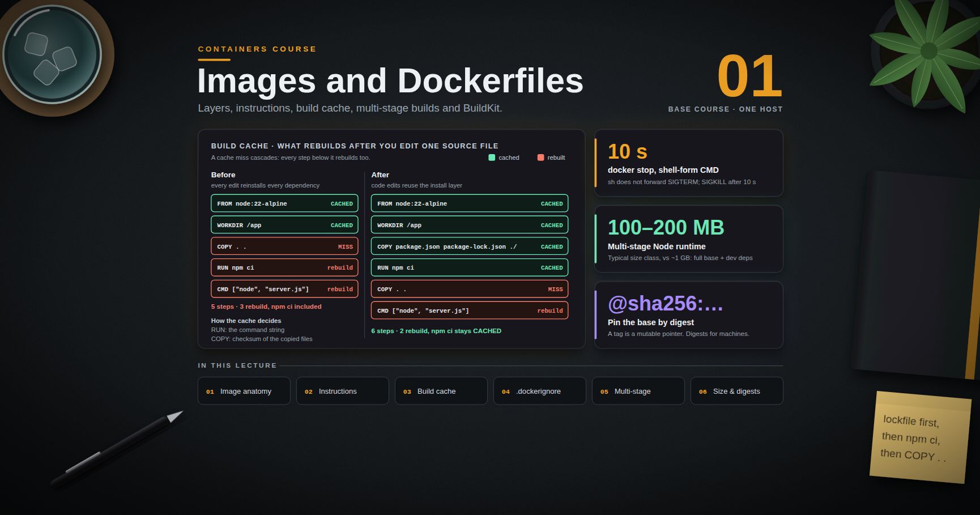Select the Build cache lecture chip

(441, 391)
